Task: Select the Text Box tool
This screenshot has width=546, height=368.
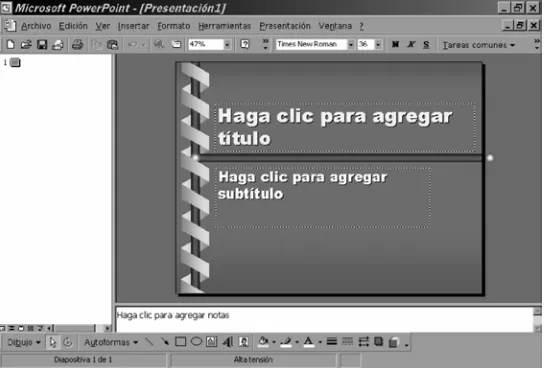Action: click(212, 342)
